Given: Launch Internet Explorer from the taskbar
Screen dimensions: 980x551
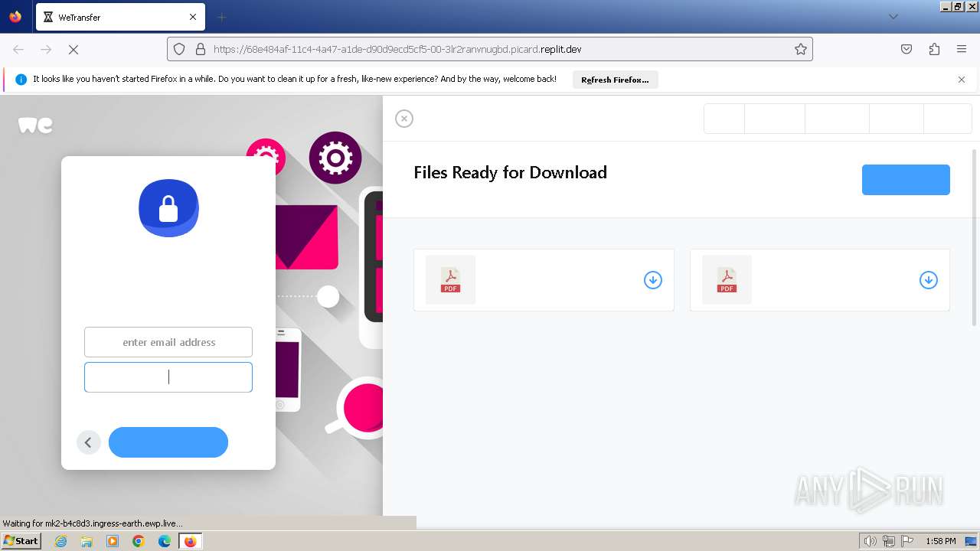Looking at the screenshot, I should pyautogui.click(x=61, y=541).
